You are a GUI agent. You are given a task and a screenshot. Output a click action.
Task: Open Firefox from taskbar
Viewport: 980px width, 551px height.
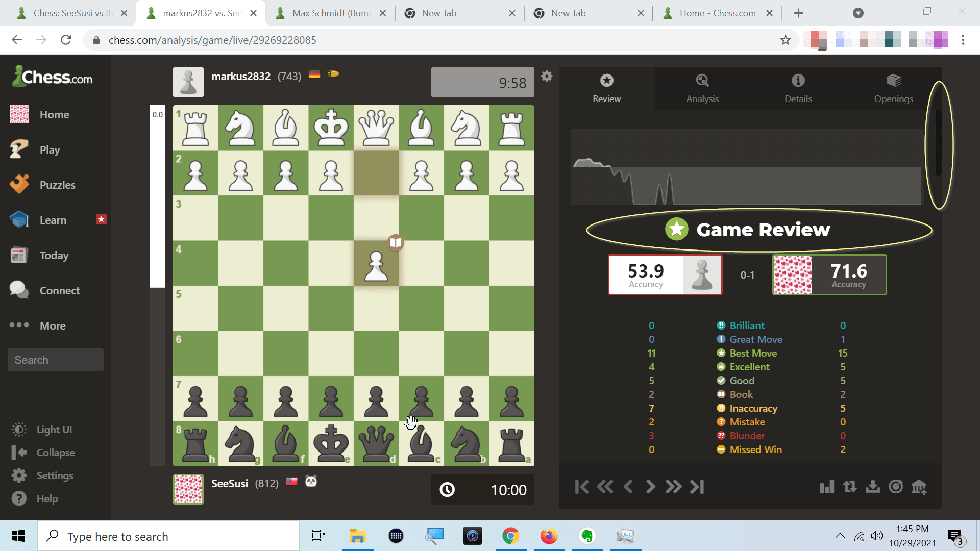pos(549,536)
